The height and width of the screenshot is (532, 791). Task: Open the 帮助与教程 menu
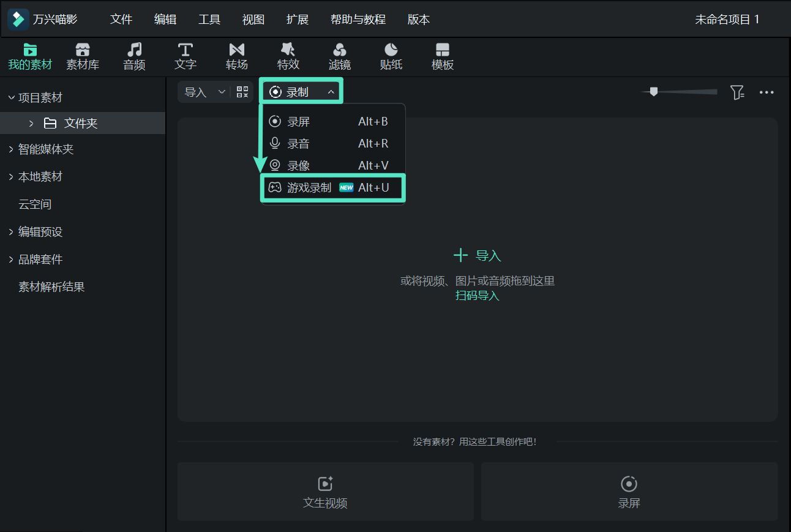[358, 20]
